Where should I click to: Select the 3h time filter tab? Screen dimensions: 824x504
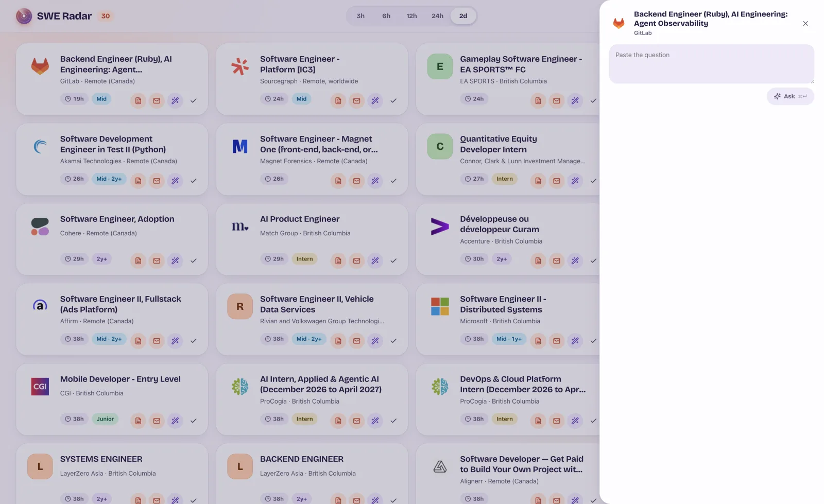coord(360,16)
